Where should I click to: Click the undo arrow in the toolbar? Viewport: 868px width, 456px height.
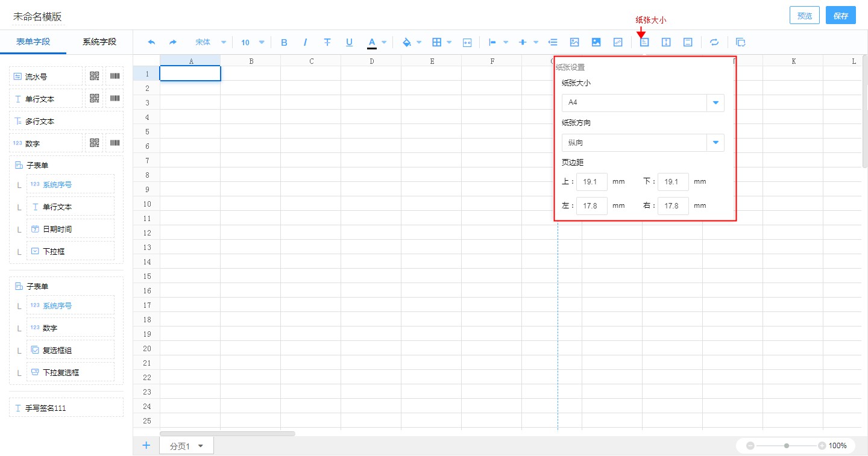(x=151, y=42)
